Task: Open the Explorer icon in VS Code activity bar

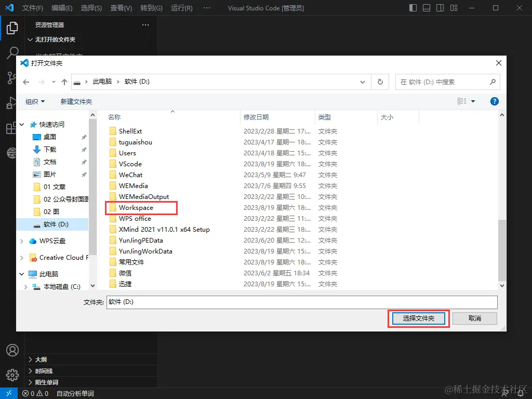Action: 12,28
